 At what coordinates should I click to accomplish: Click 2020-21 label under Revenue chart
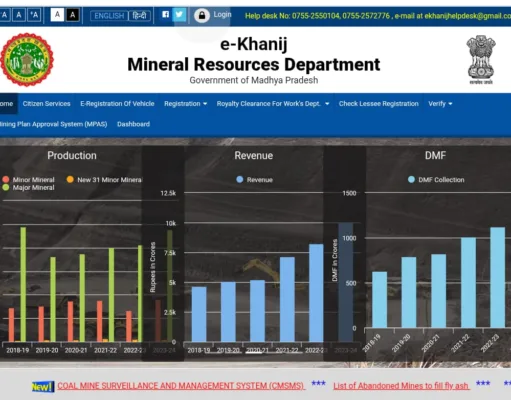point(257,350)
